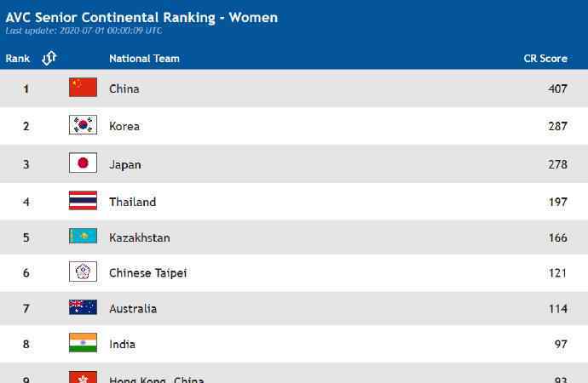Open the Thailand team entry
The height and width of the screenshot is (383, 588).
[133, 202]
